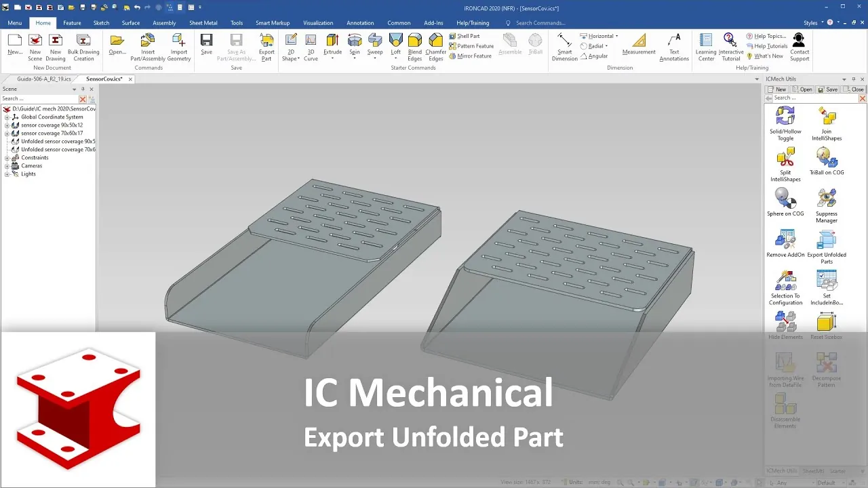The height and width of the screenshot is (488, 868).
Task: Open the Suppress Manager
Action: (827, 205)
